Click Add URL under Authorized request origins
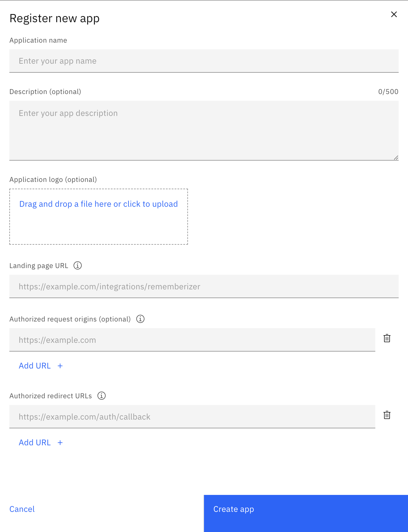The image size is (408, 532). coord(35,366)
